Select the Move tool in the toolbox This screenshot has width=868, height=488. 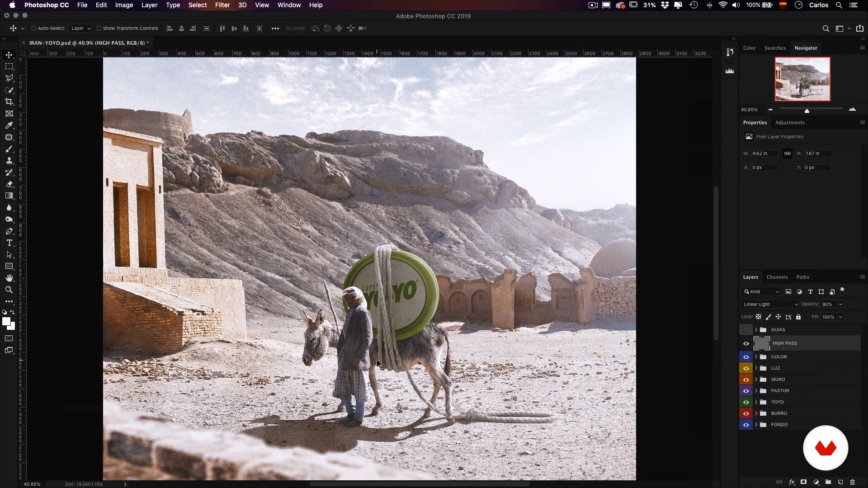click(9, 55)
